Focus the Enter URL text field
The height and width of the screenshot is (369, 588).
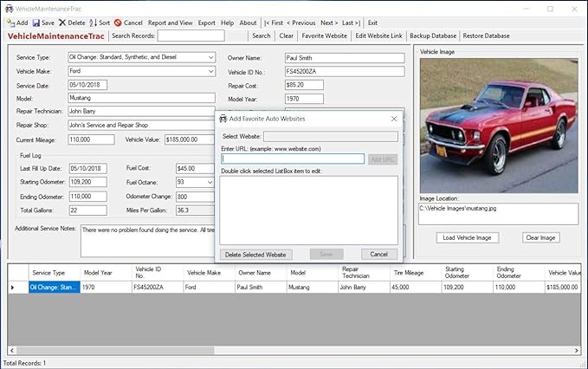point(293,159)
